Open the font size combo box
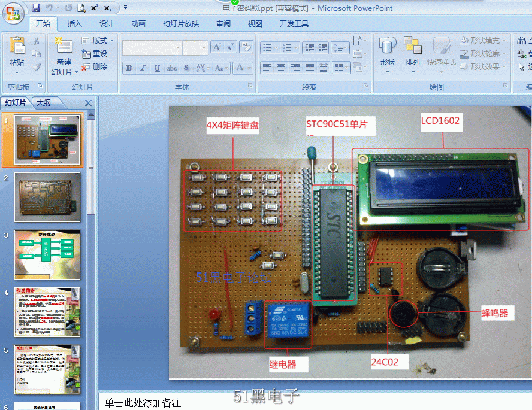Image resolution: width=532 pixels, height=410 pixels. click(x=195, y=48)
